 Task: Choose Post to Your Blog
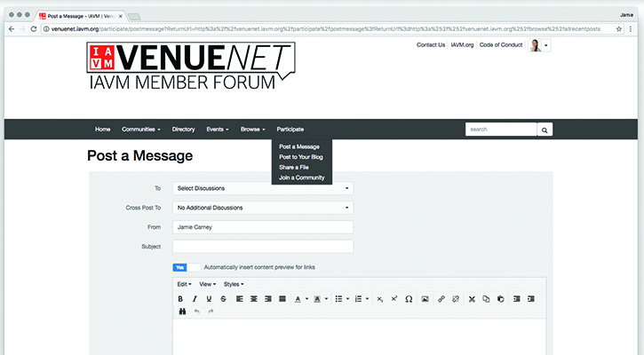301,157
